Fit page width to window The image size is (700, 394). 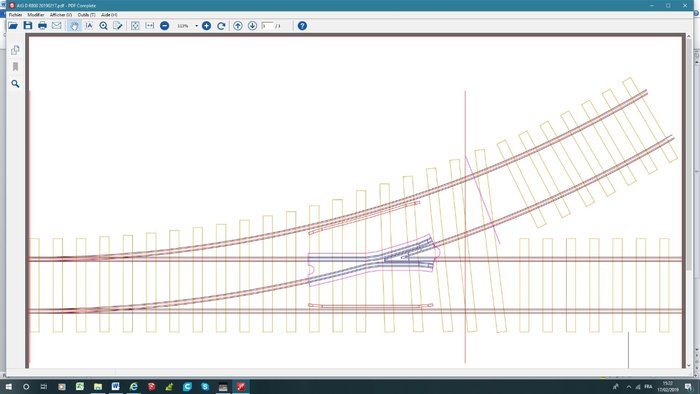pyautogui.click(x=150, y=26)
